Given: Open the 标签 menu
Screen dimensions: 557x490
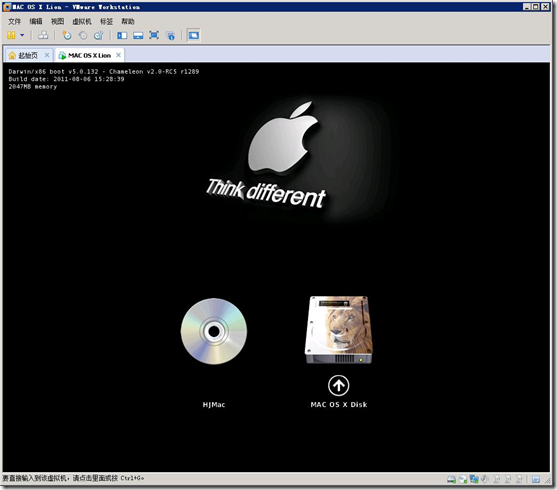Looking at the screenshot, I should pyautogui.click(x=106, y=21).
